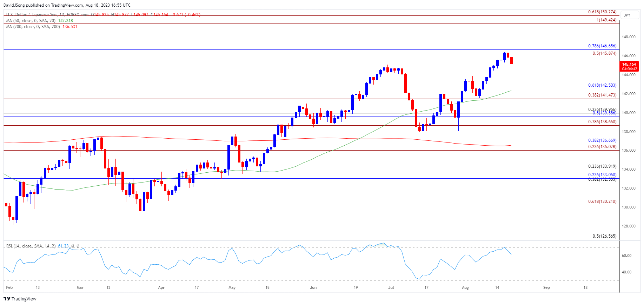This screenshot has height=305, width=644.
Task: Click the 134.000 price axis label
Action: tap(629, 169)
